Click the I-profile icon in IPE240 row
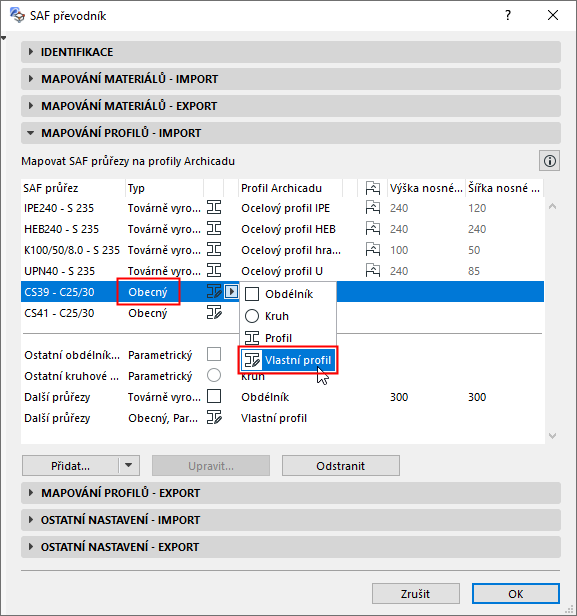 pos(214,207)
